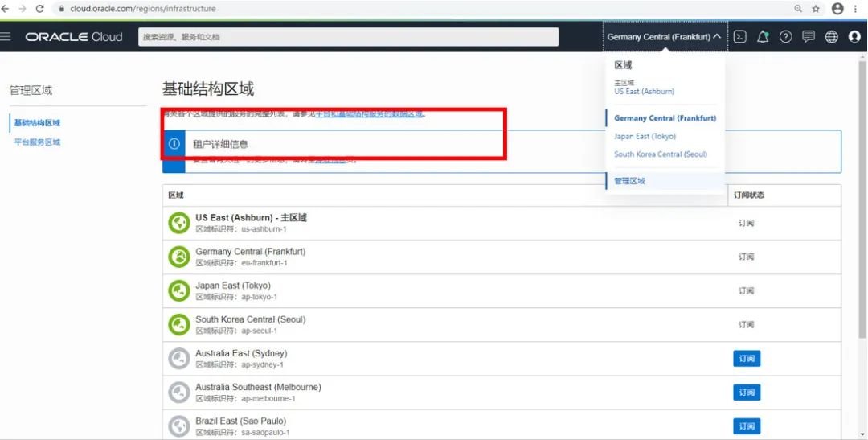This screenshot has width=868, height=440.
Task: Click the Brazil East (Sao Paulo) grey globe icon
Action: pyautogui.click(x=178, y=426)
